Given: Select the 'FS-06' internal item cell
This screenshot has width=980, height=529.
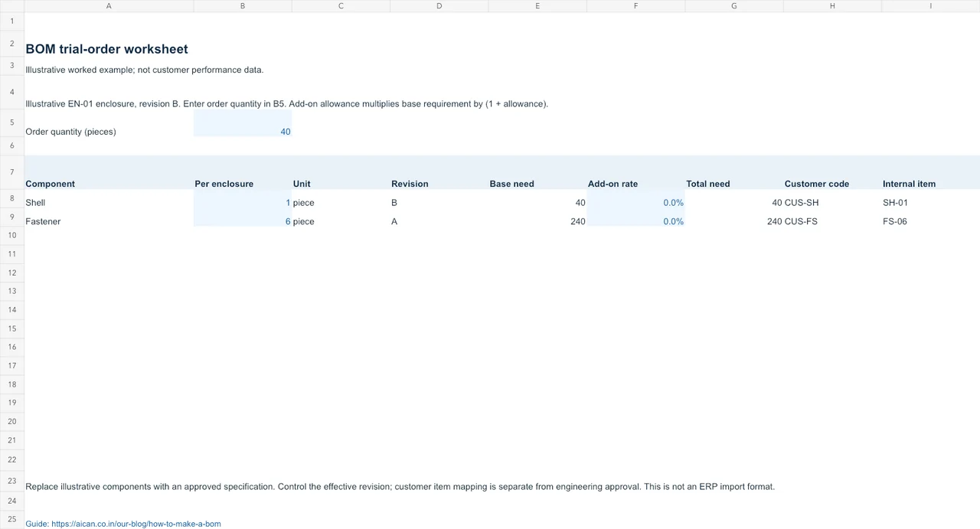Looking at the screenshot, I should point(931,217).
